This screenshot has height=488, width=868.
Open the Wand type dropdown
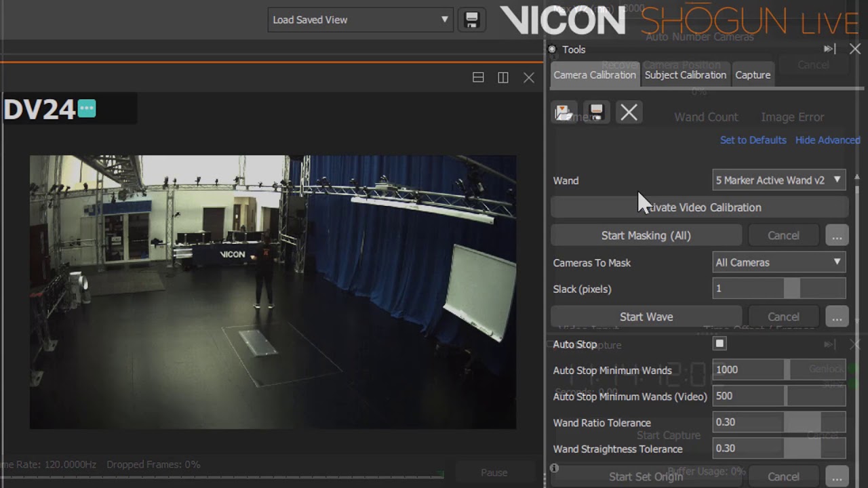[x=779, y=180]
